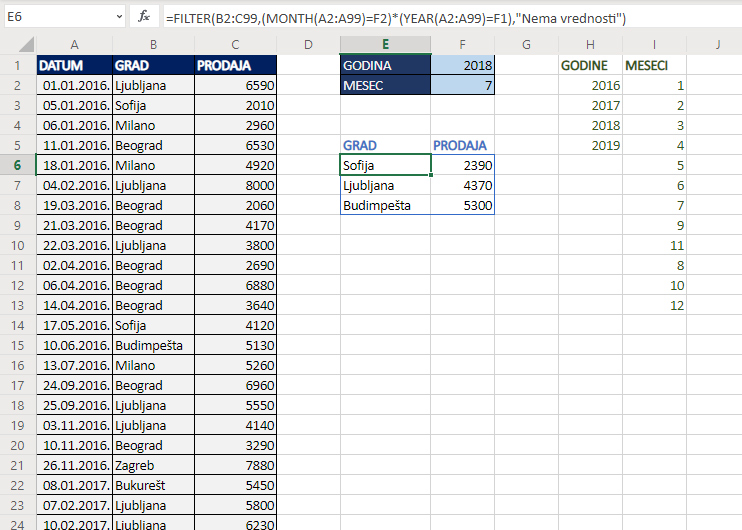742x530 pixels.
Task: Click the PRODAJA header in column C
Action: tap(234, 65)
